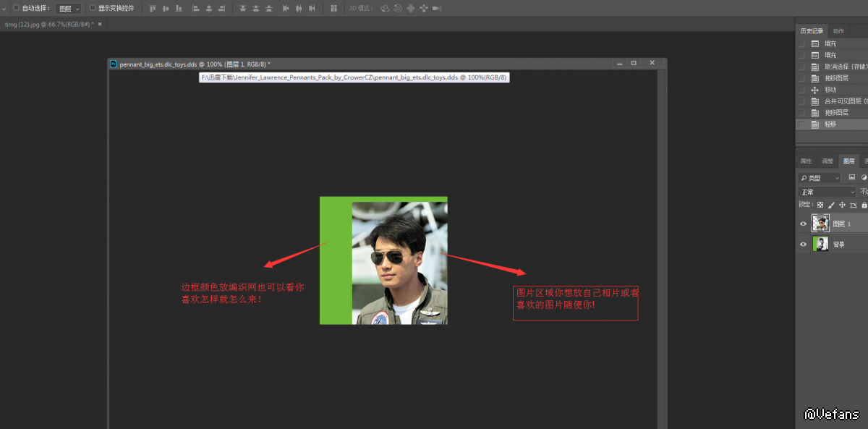Image resolution: width=868 pixels, height=429 pixels.
Task: Switch to the 属性 panel tab
Action: point(806,161)
